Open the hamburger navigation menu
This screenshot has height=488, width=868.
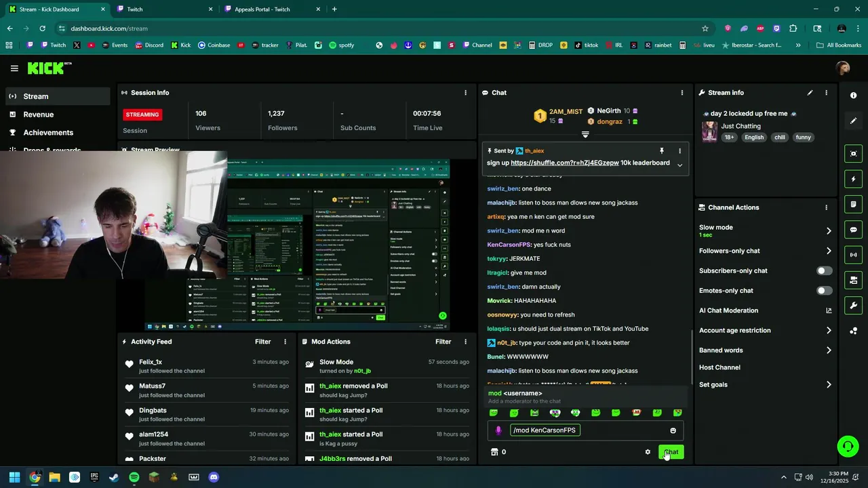point(14,68)
